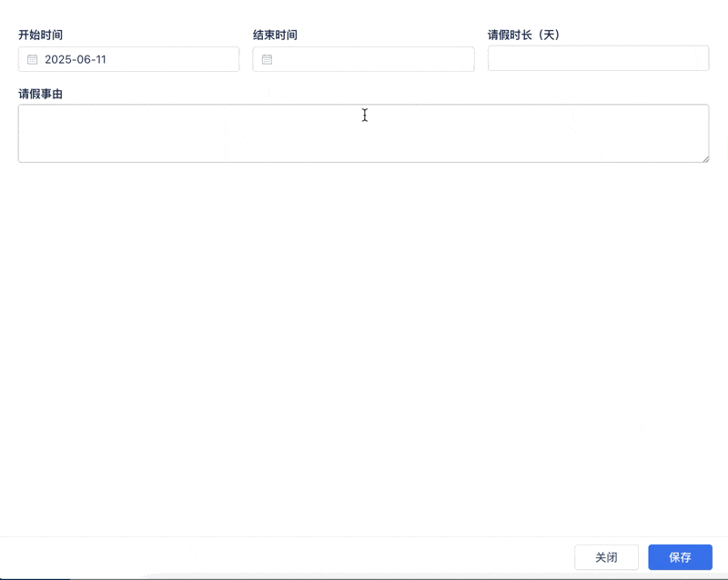Viewport: 728px width, 580px height.
Task: Click the calendar icon in end time field
Action: (267, 59)
